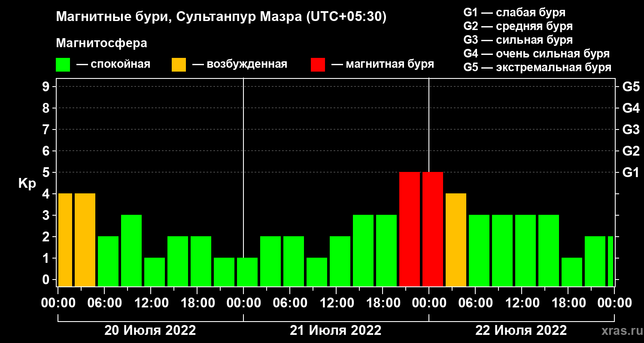Click the G3 label on right axis

click(x=631, y=129)
